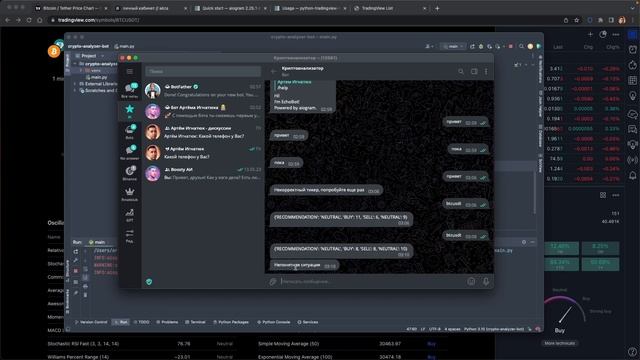Open the GPT folder in Telegram sidebar
640x360 pixels.
coord(129,215)
